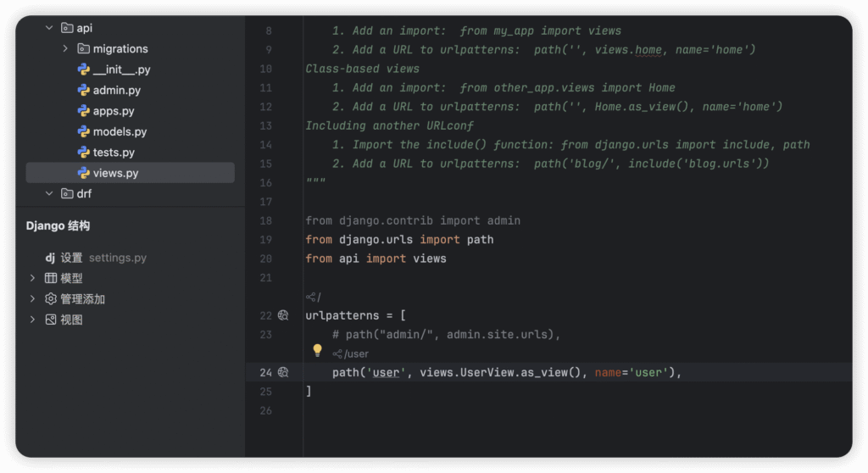Image resolution: width=868 pixels, height=473 pixels.
Task: Select tests.py in the api folder
Action: pos(114,153)
